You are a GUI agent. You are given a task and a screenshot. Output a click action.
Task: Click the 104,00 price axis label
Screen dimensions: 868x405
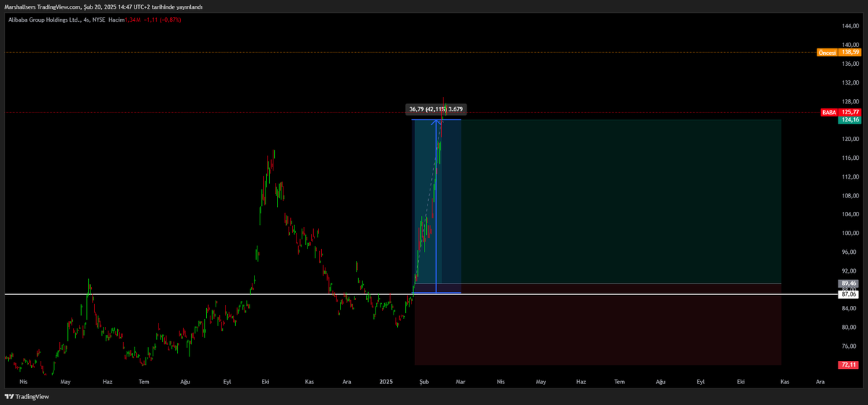point(849,214)
